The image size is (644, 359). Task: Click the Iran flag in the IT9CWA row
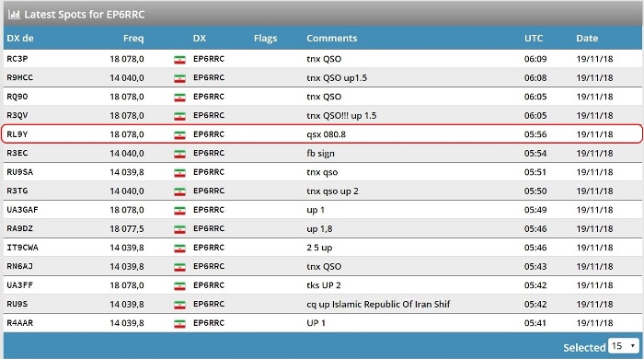(x=179, y=249)
